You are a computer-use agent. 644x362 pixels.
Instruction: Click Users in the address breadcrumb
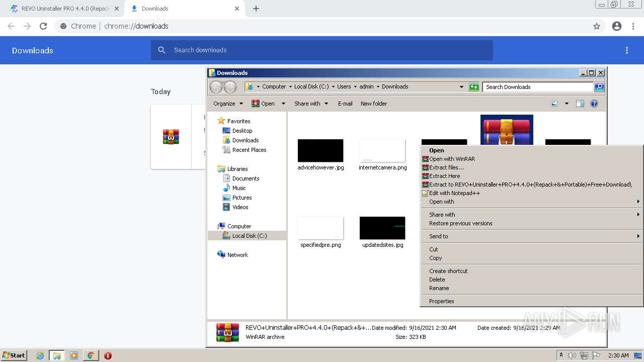coord(344,86)
